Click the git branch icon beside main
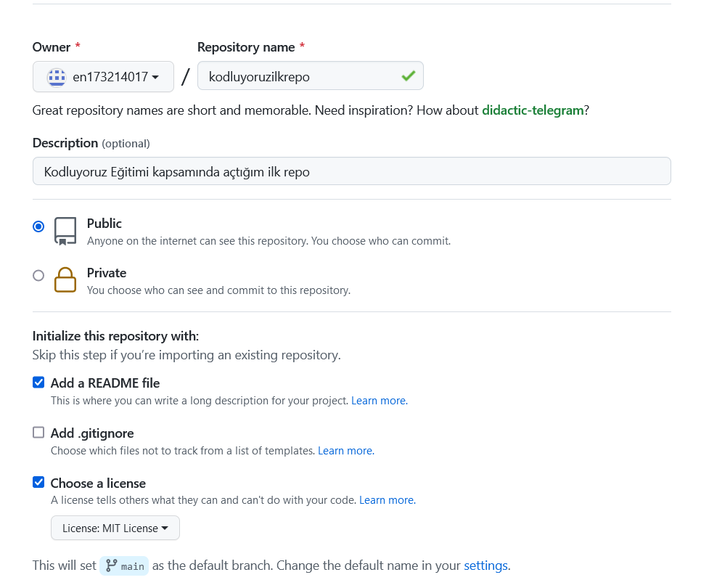Viewport: 701px width, 588px height. [x=111, y=565]
